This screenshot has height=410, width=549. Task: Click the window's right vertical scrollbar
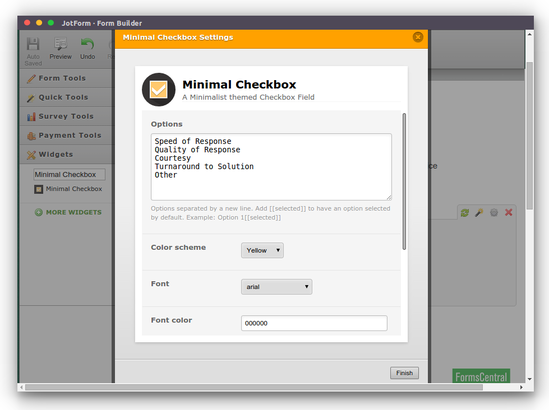pos(530,136)
